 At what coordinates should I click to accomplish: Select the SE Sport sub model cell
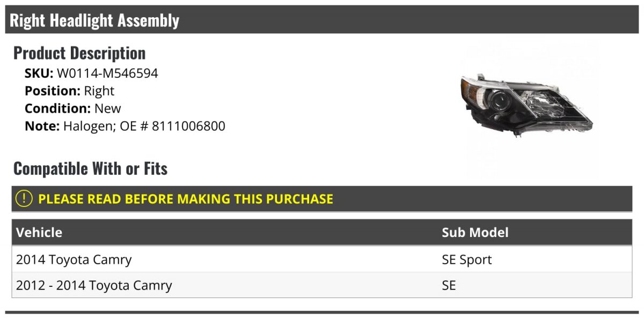click(x=467, y=260)
